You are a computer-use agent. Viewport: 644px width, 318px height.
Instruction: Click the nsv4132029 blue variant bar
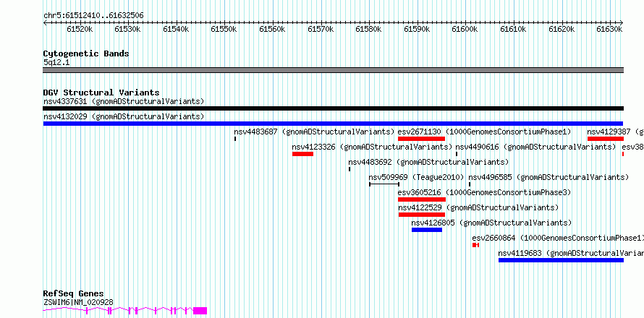click(333, 124)
